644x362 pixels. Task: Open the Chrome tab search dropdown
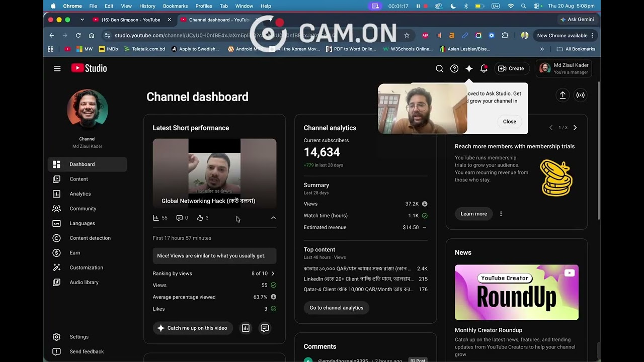(82, 20)
